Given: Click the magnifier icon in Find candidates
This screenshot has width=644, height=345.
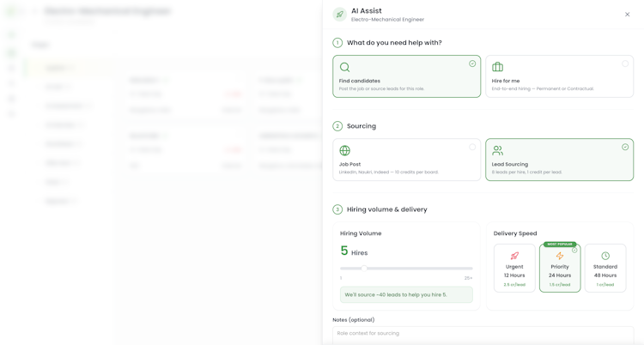Looking at the screenshot, I should 344,67.
